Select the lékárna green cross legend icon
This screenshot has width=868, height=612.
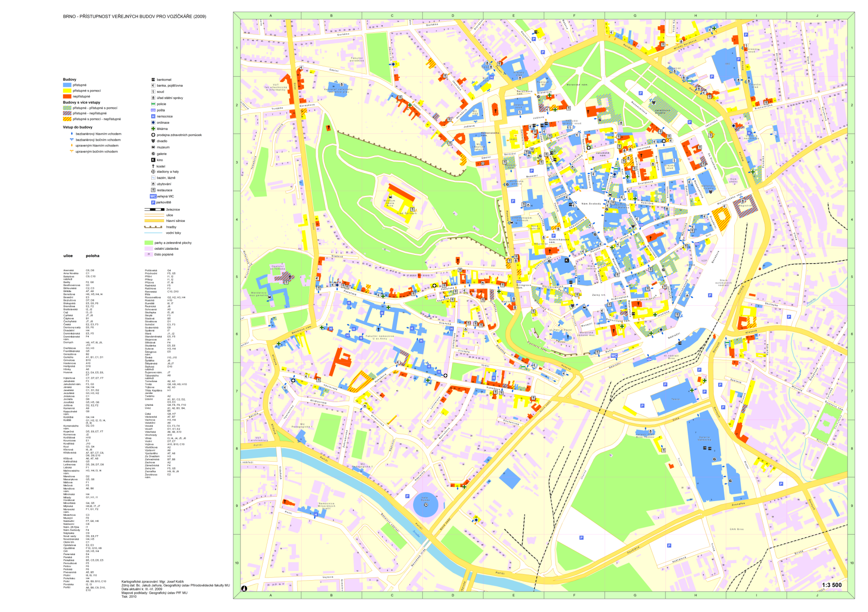tap(153, 128)
